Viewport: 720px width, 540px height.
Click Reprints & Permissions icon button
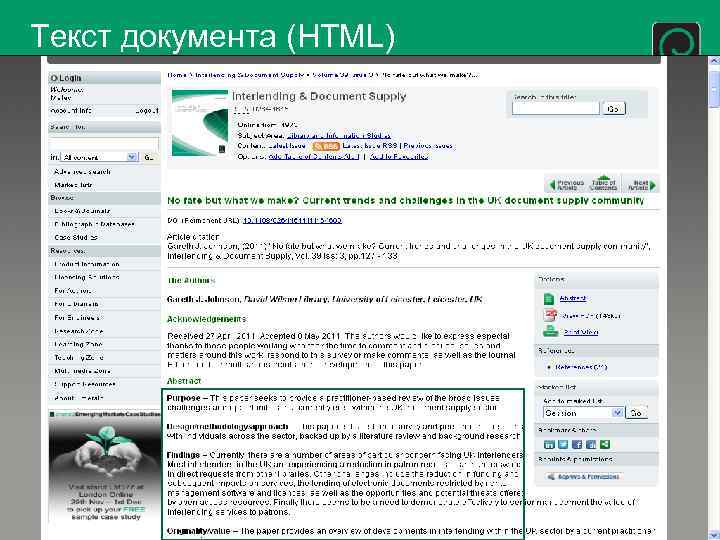coord(583,477)
